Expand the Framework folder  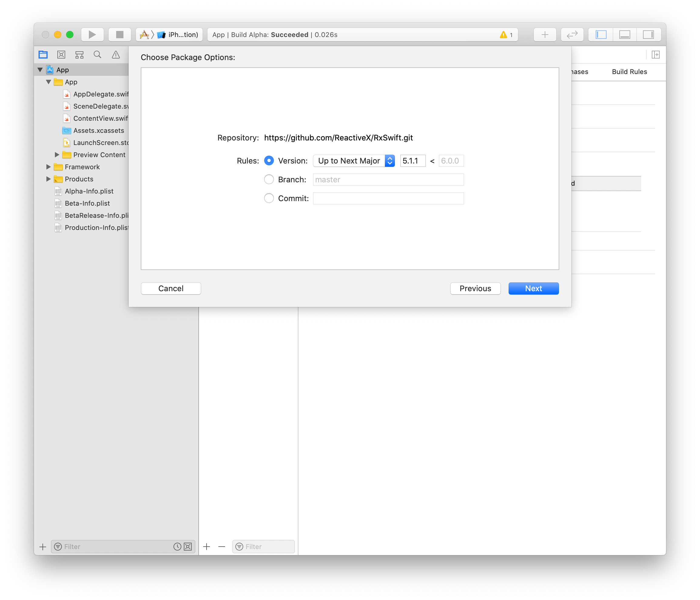[x=48, y=167]
